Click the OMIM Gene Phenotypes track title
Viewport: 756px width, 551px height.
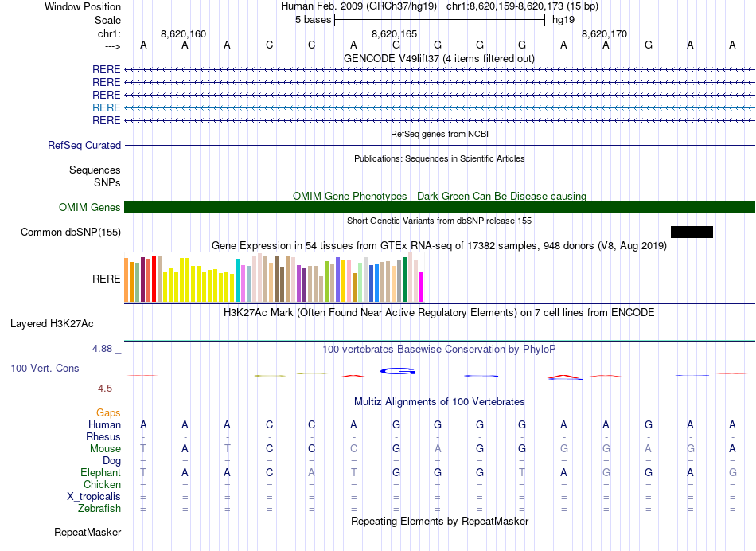point(439,196)
